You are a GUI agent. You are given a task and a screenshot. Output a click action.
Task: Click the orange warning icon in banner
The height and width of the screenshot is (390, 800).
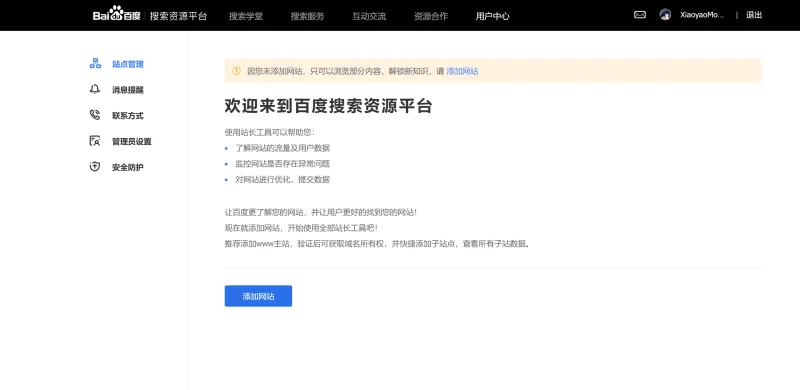click(x=236, y=71)
